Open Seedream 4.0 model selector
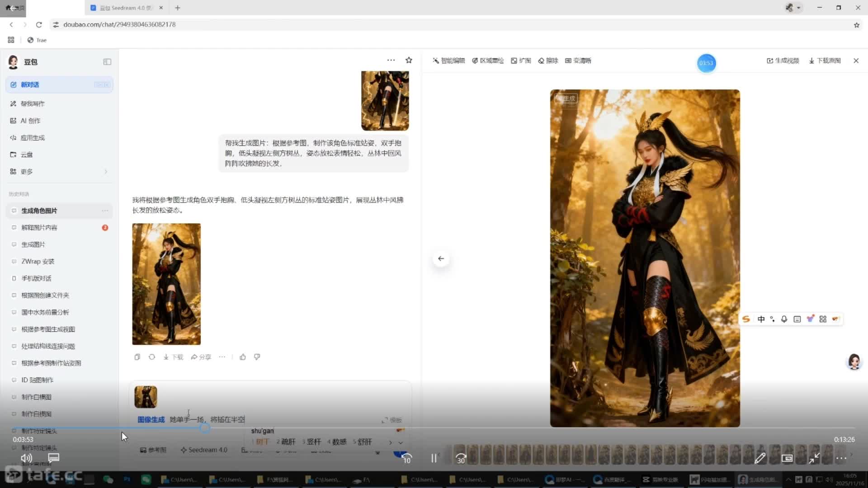 click(x=204, y=450)
